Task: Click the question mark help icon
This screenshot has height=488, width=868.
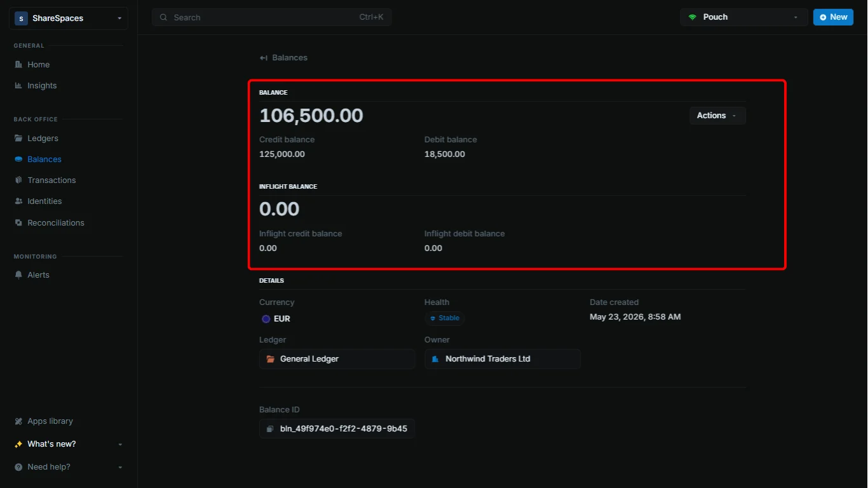Action: [18, 466]
